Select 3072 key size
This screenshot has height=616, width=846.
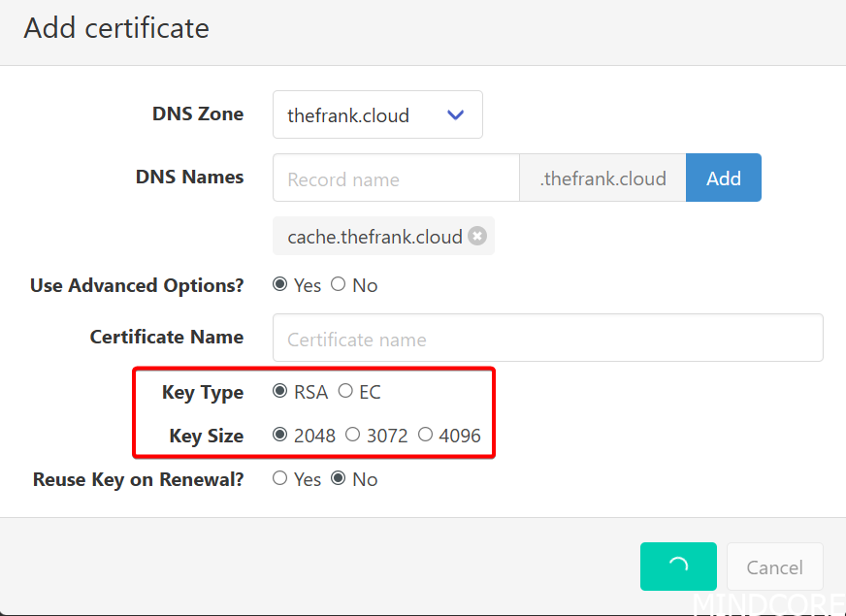point(353,436)
